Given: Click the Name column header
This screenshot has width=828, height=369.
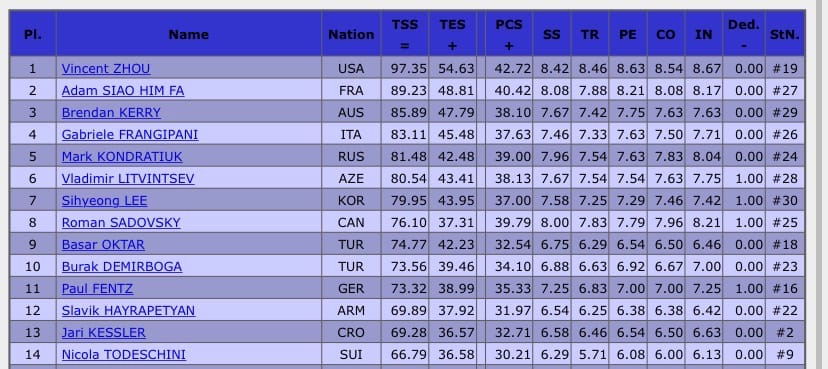Looking at the screenshot, I should 189,34.
